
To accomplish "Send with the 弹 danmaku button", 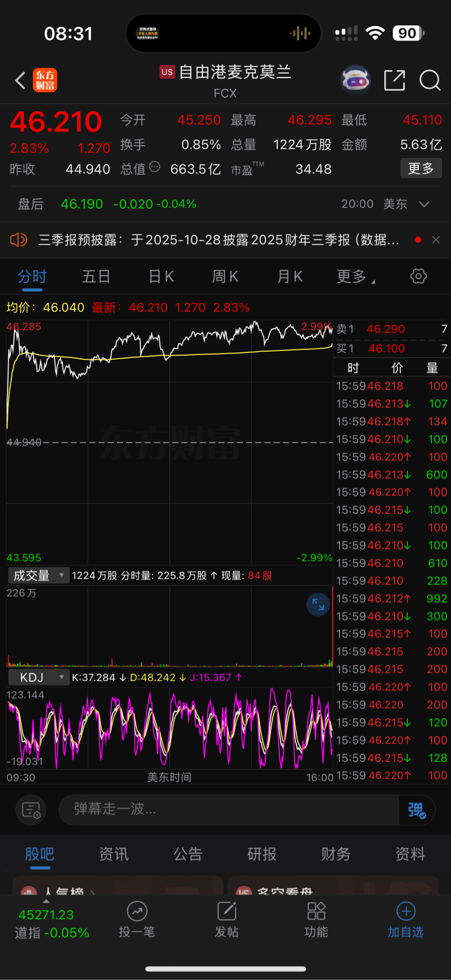I will click(417, 810).
